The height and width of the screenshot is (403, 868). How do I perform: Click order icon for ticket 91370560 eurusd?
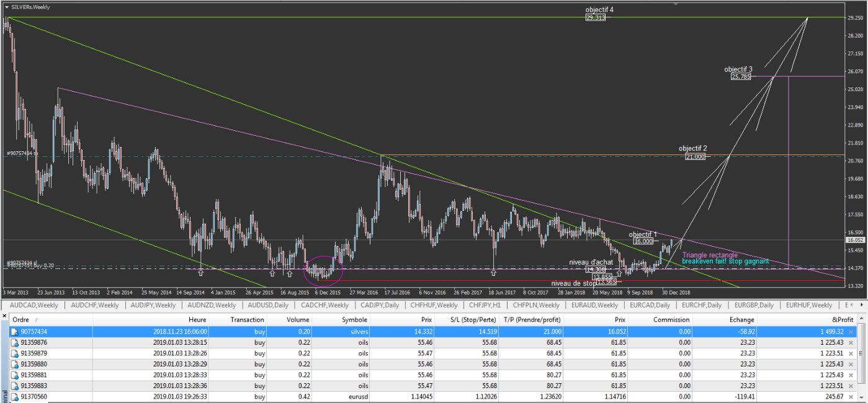point(15,396)
